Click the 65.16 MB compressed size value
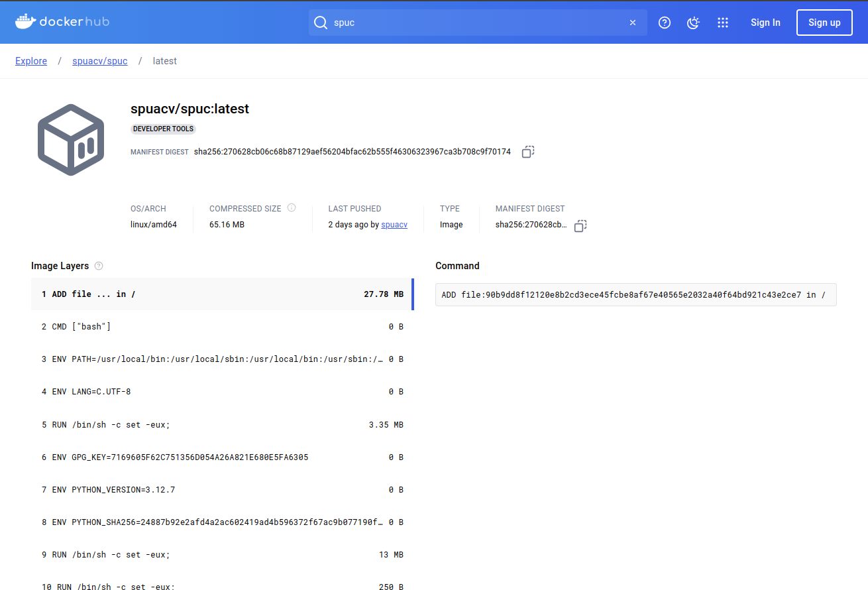868x590 pixels. (227, 225)
